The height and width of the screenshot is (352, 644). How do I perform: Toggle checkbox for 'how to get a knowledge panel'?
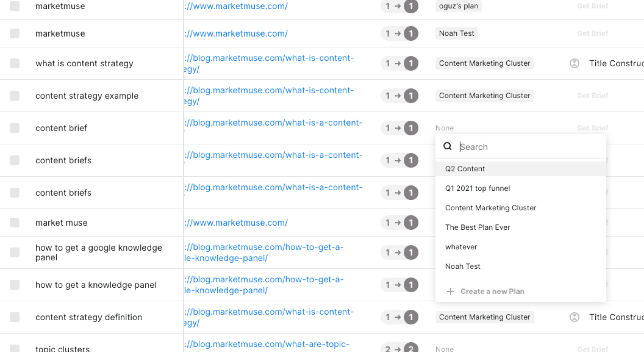[x=14, y=285]
